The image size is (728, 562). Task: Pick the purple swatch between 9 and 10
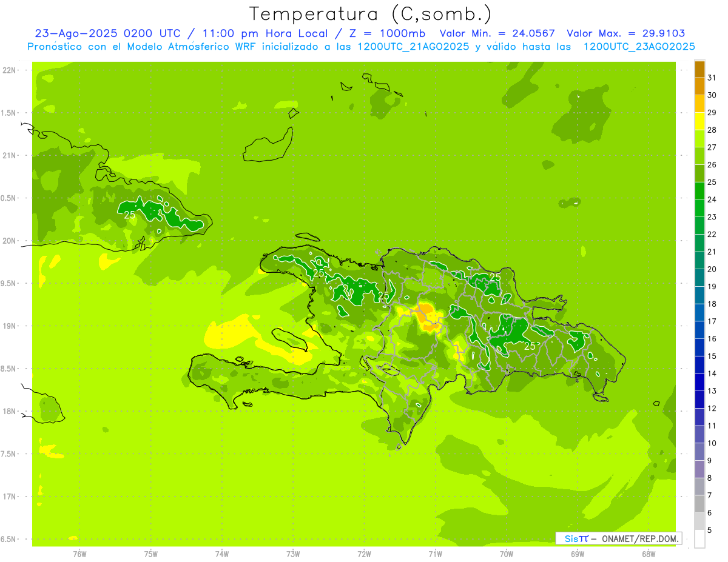(x=699, y=452)
